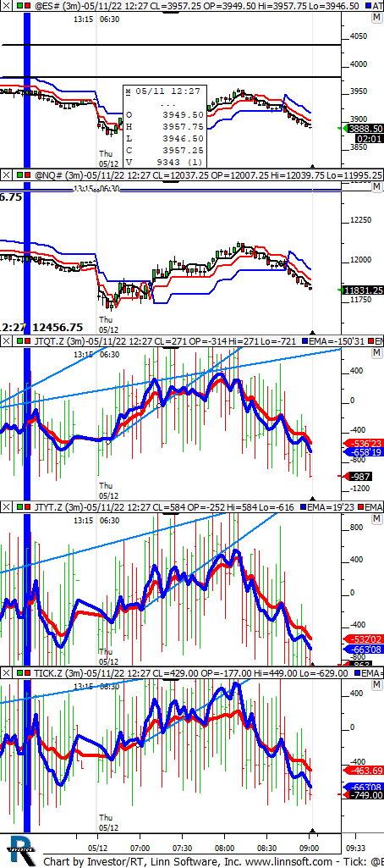This screenshot has width=384, height=868.
Task: Click the -463.69 red value label
Action: pyautogui.click(x=363, y=770)
